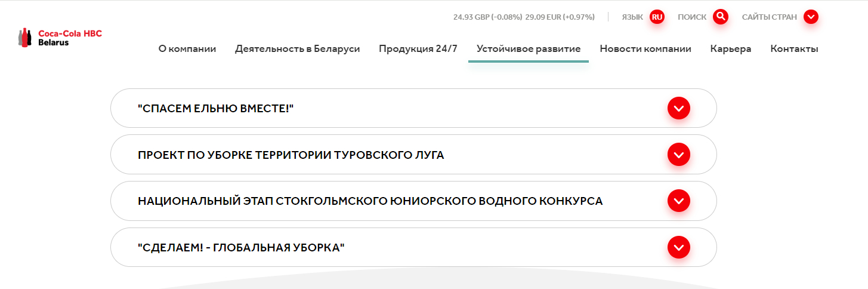Expand the Стокгольмского юниорского водного конкурса arrow
The image size is (868, 289).
(x=678, y=201)
